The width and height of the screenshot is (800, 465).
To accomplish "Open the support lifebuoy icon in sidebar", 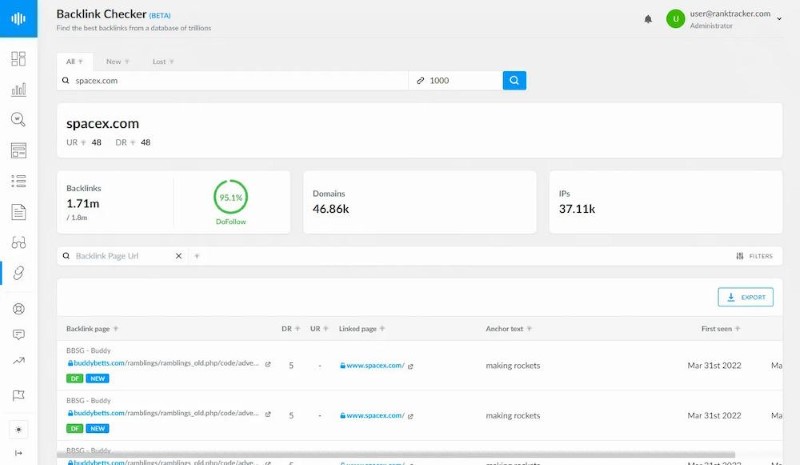I will pos(18,309).
